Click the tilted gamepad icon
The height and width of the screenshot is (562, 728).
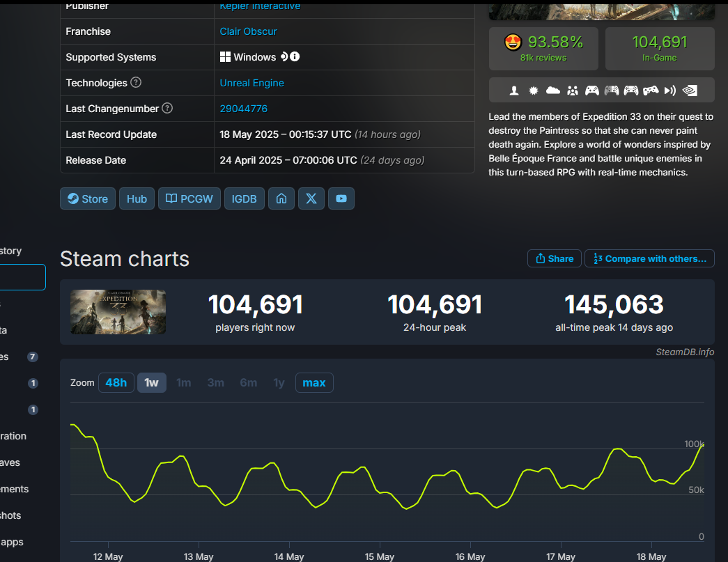(x=651, y=91)
